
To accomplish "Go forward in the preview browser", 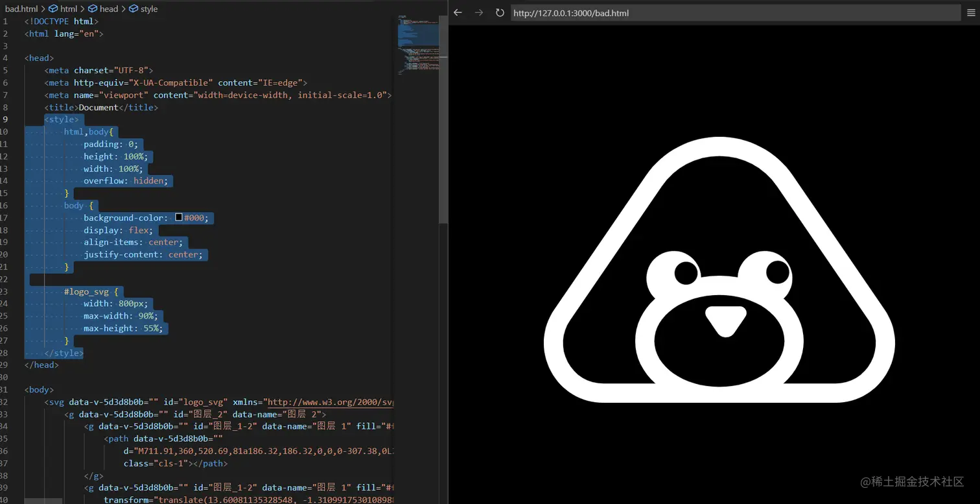I will point(479,13).
